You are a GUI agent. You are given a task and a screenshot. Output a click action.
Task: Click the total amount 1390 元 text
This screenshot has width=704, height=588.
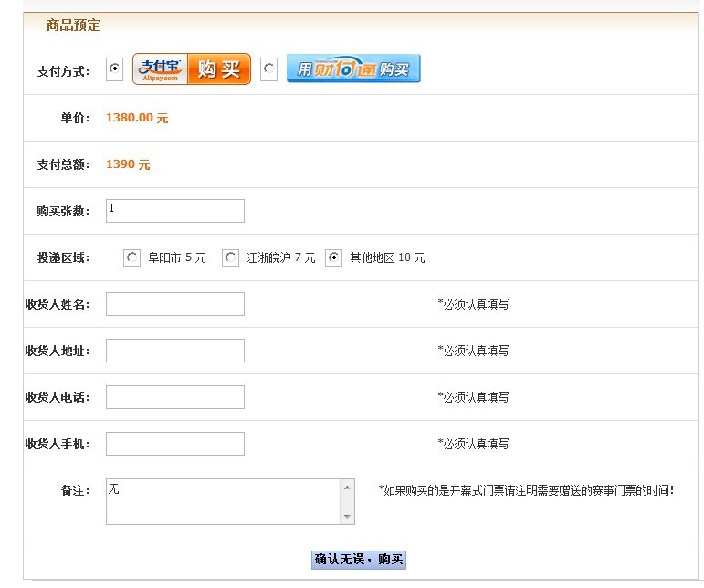[x=128, y=164]
